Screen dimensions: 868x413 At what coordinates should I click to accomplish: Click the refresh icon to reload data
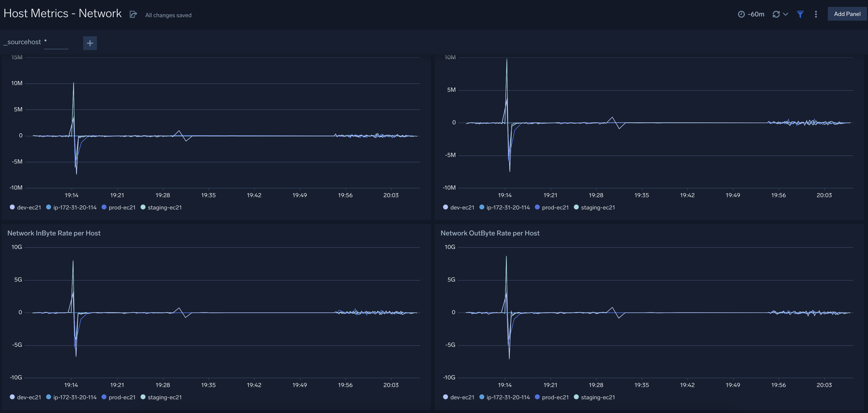click(x=776, y=14)
